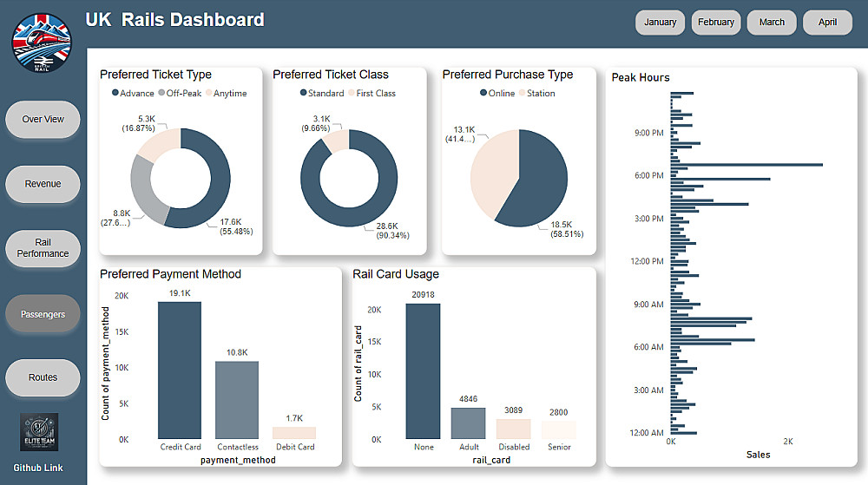The image size is (868, 485).
Task: Click the Elite Team logo image
Action: [39, 432]
